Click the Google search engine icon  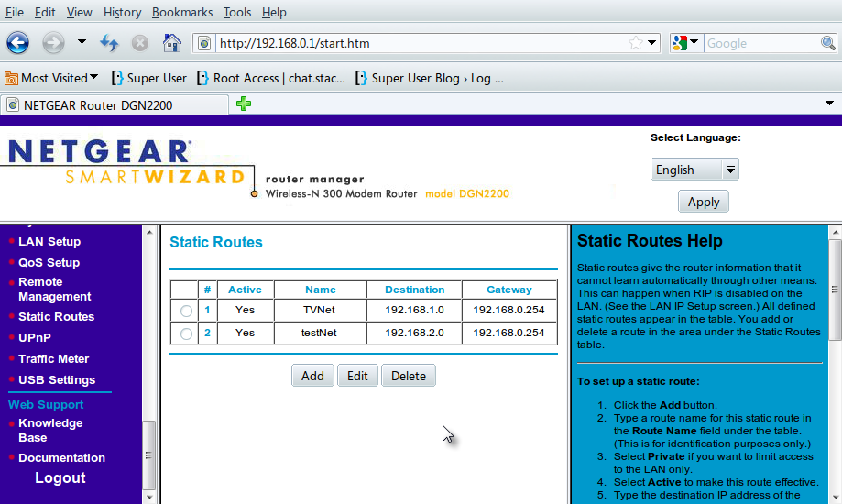(x=679, y=43)
